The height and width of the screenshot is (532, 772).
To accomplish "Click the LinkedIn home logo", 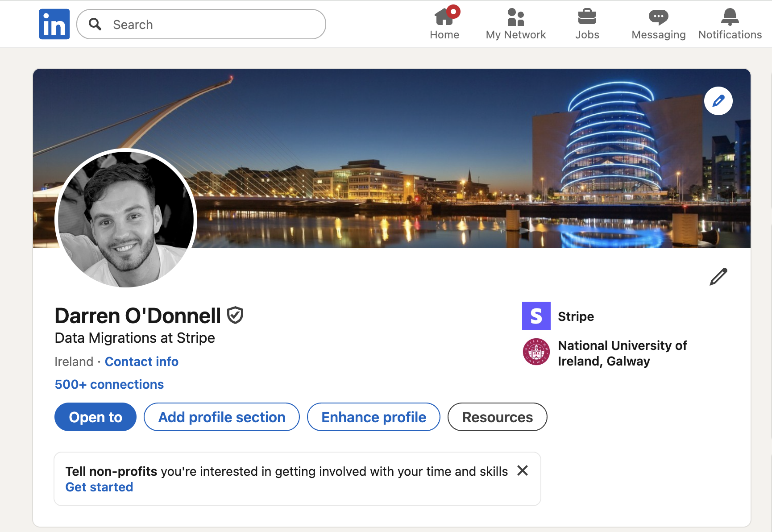I will [x=54, y=24].
